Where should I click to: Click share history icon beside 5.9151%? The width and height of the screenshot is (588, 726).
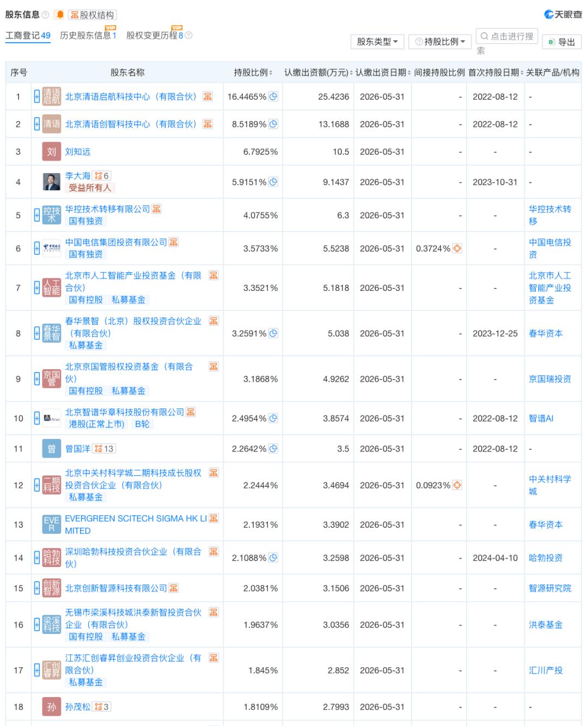pos(273,182)
